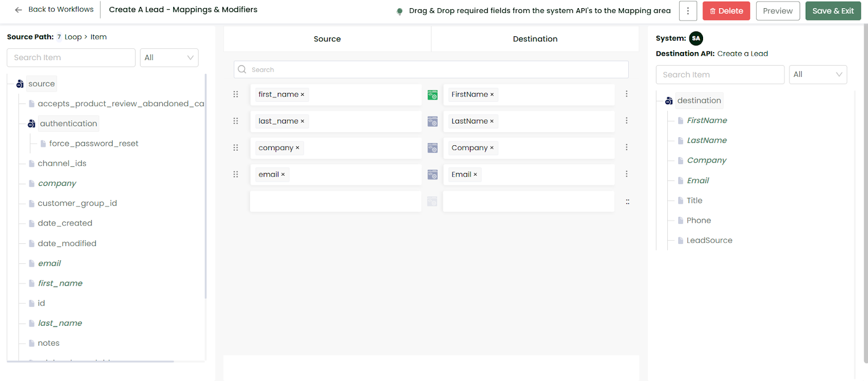
Task: Click the destination tree root icon
Action: pos(669,101)
